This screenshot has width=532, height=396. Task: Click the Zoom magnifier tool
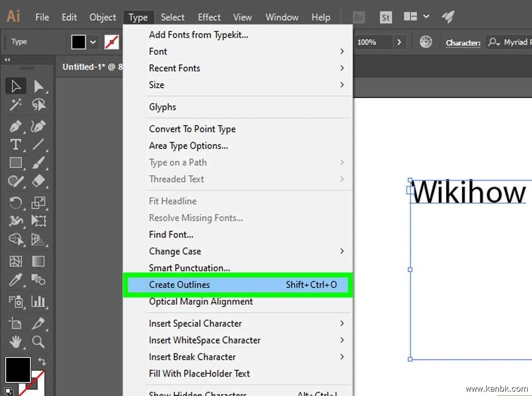39,342
